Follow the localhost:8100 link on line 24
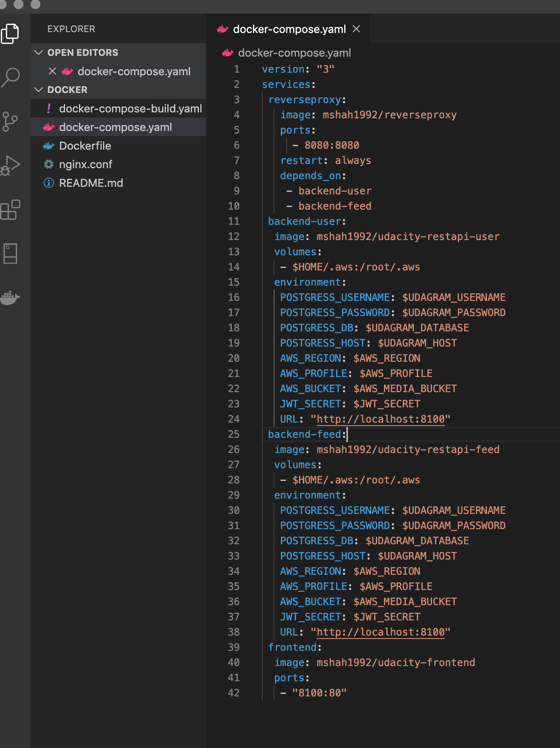 (381, 419)
